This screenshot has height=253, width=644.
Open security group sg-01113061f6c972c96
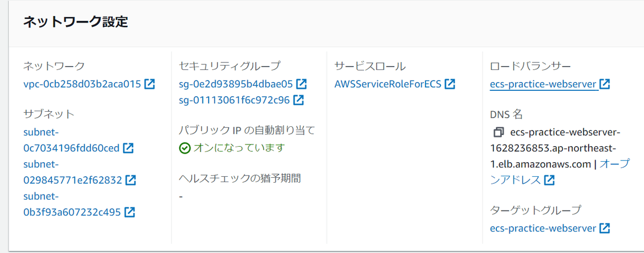pyautogui.click(x=234, y=100)
